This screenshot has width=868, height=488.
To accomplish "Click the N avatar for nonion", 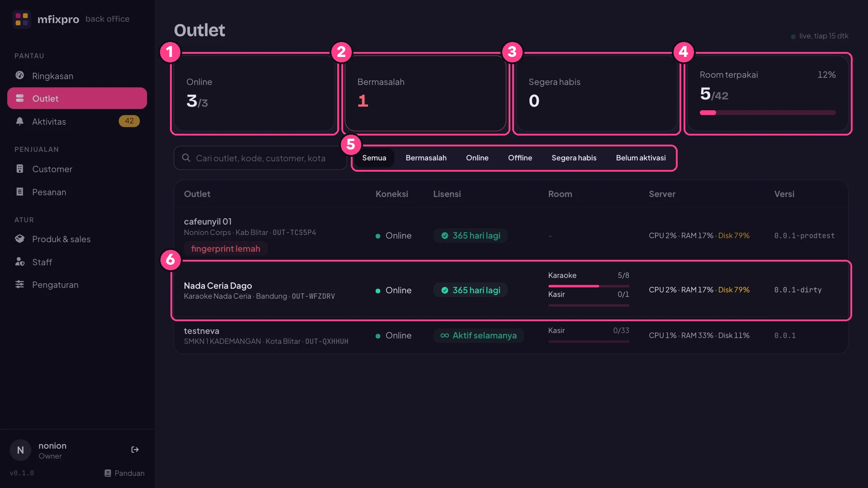I will point(20,450).
